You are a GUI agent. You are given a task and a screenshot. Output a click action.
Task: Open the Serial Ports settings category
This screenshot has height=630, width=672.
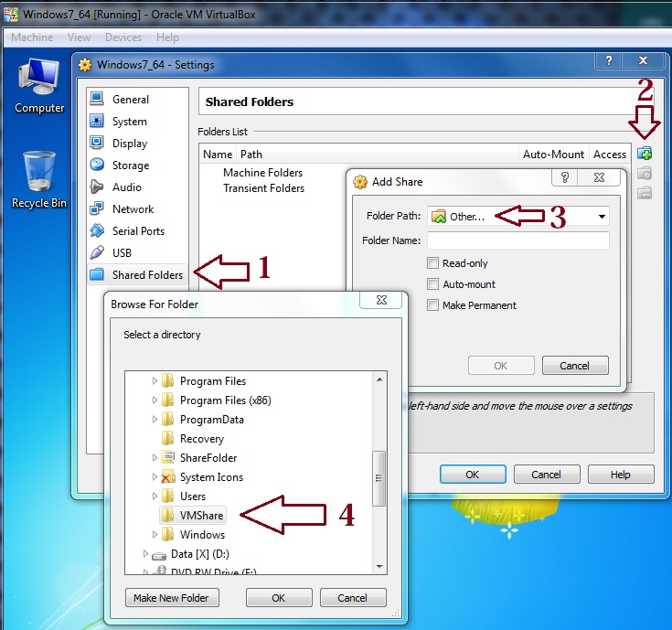click(x=138, y=231)
